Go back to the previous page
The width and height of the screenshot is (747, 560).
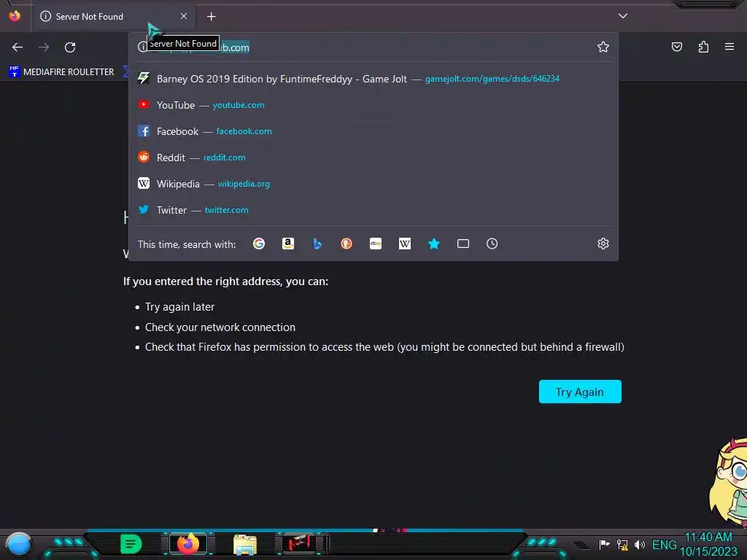click(18, 47)
